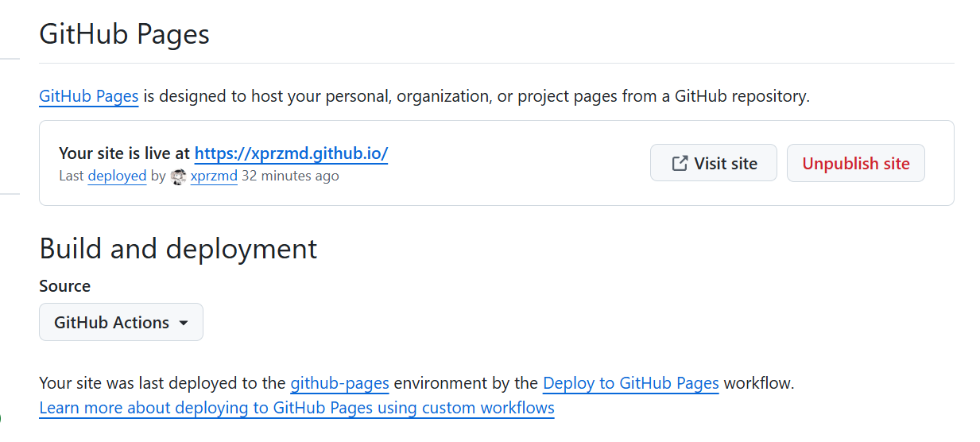
Task: Open the GitHub Actions source dropdown
Action: tap(121, 322)
